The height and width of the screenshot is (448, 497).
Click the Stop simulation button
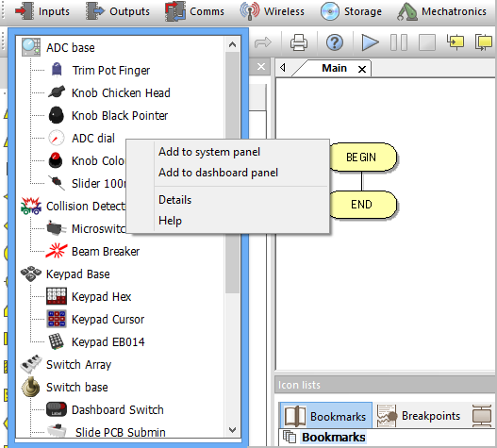click(427, 42)
